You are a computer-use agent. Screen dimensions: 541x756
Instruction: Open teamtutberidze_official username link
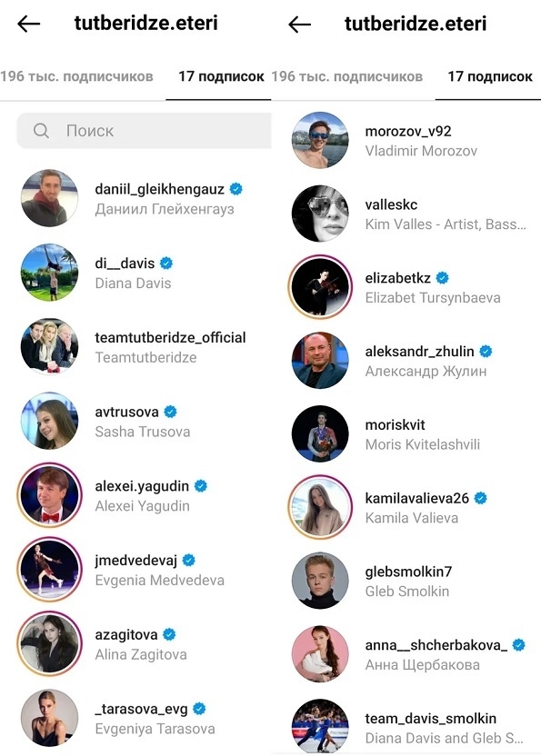coord(170,337)
